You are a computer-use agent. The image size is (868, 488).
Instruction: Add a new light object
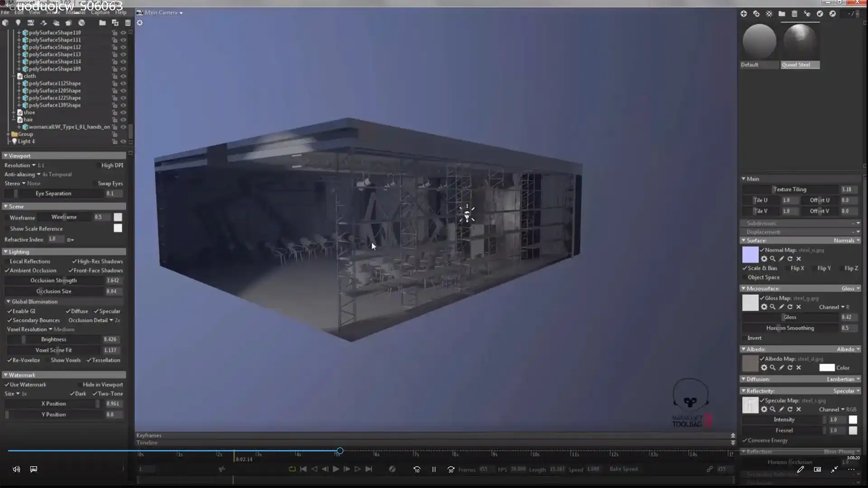[x=18, y=23]
